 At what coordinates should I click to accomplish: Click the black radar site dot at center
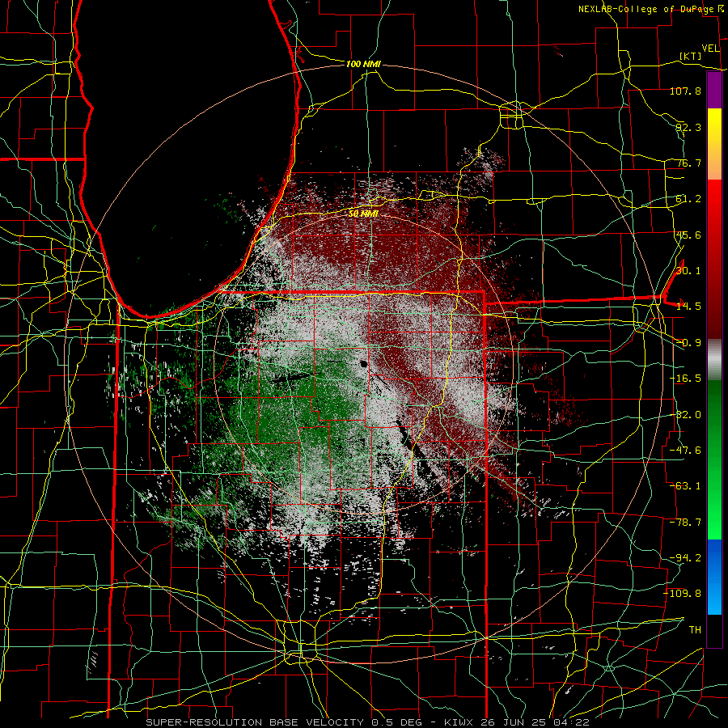[x=363, y=364]
